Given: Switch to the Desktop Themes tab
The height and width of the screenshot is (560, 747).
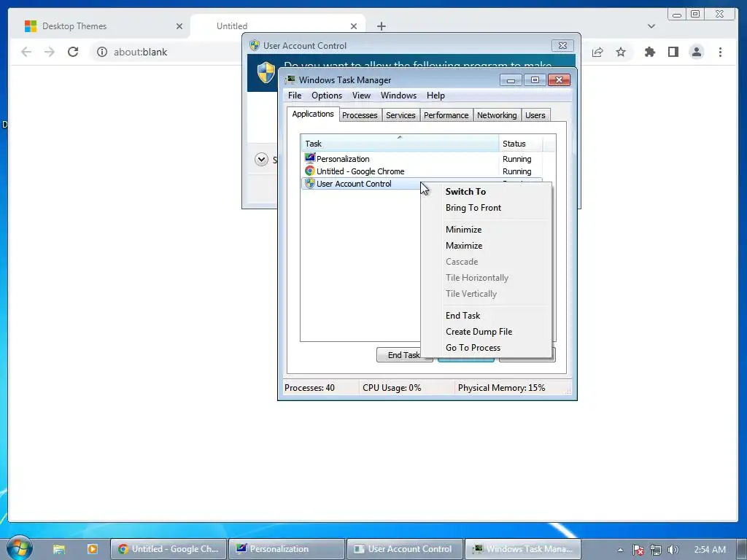Looking at the screenshot, I should tap(100, 26).
